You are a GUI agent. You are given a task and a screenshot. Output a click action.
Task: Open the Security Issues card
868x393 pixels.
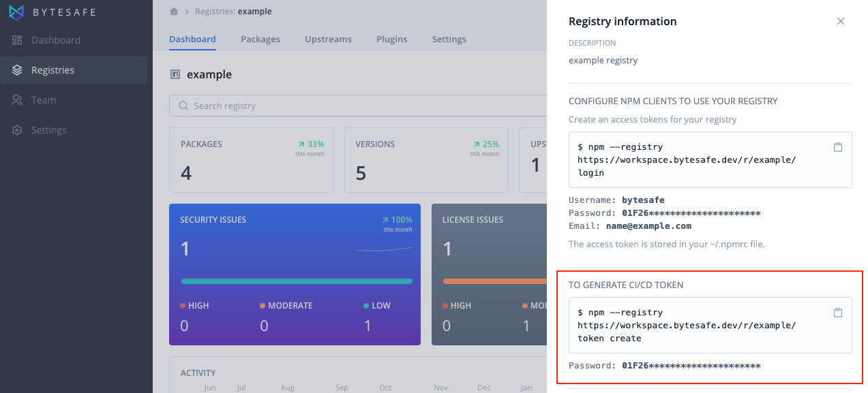(295, 274)
